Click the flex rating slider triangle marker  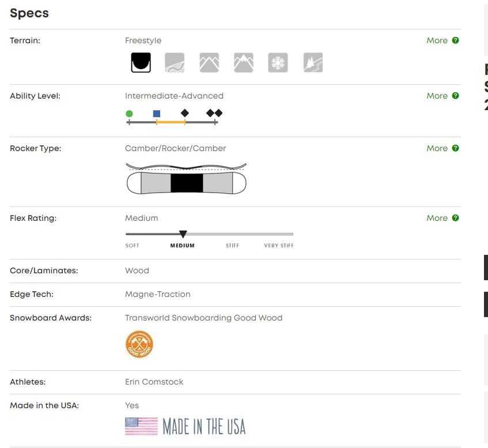183,234
